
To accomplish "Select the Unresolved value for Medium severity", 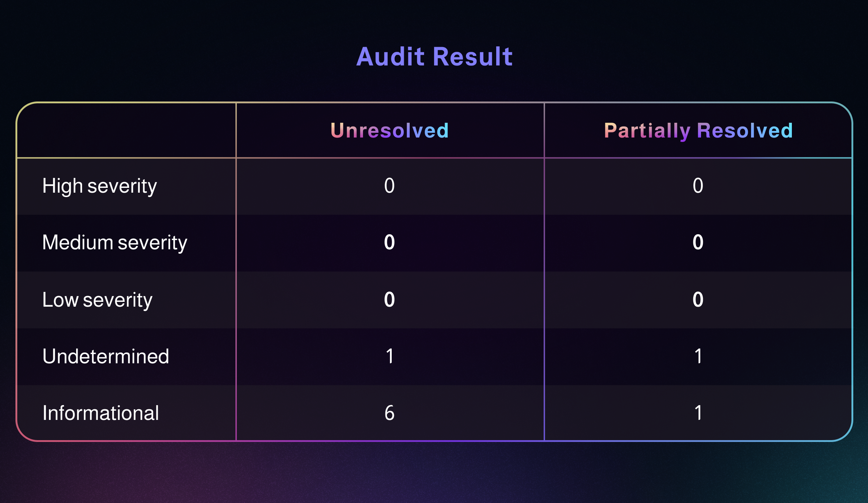I will click(389, 243).
